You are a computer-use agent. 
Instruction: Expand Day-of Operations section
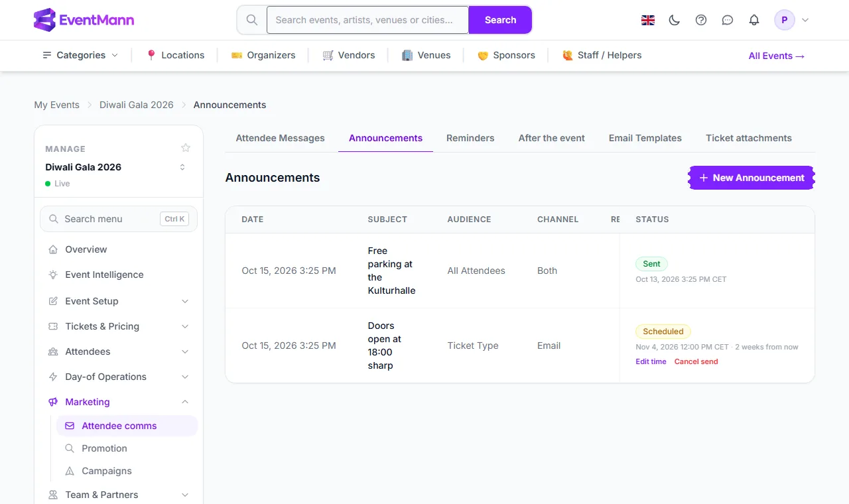point(119,377)
